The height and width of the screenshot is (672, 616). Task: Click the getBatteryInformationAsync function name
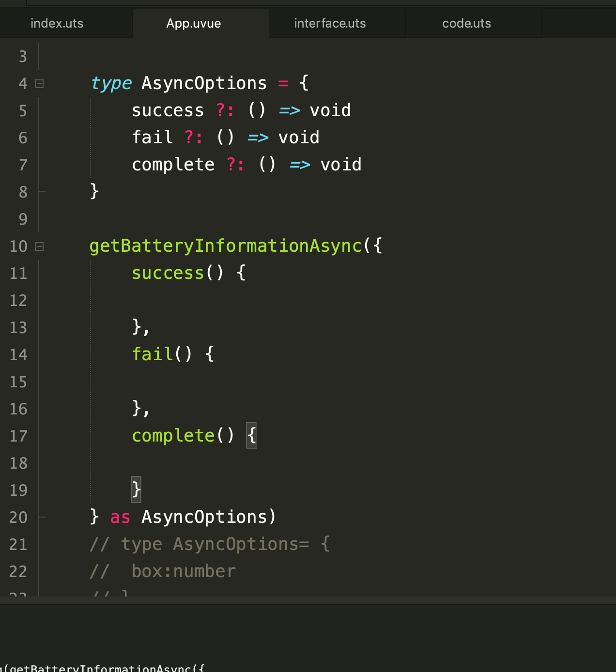point(225,246)
